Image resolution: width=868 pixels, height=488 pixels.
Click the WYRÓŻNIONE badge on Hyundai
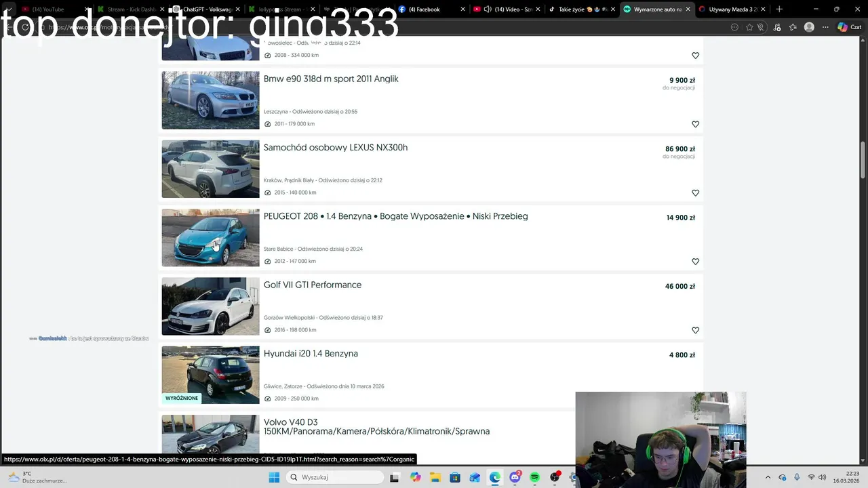pyautogui.click(x=182, y=399)
